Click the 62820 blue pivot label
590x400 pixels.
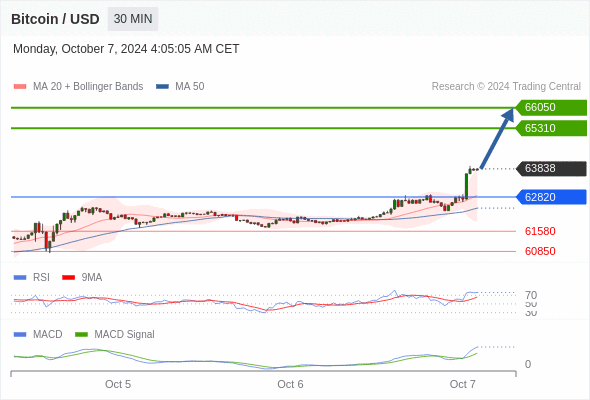point(551,197)
